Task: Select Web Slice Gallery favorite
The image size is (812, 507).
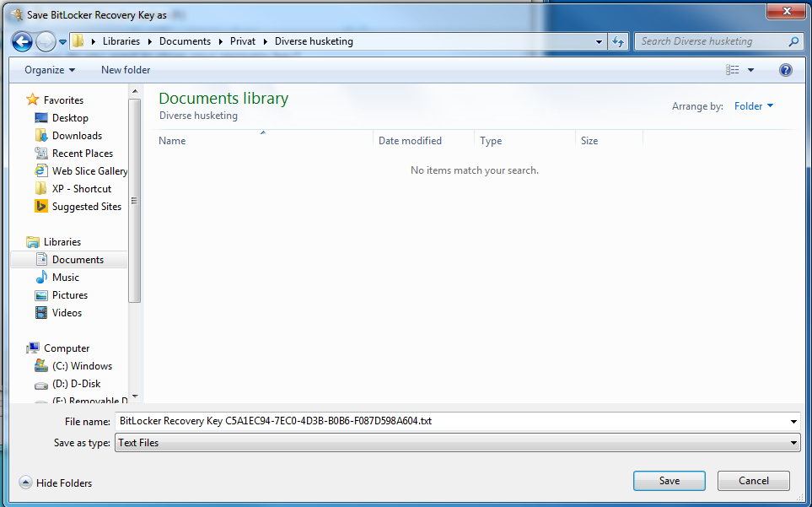Action: 89,171
